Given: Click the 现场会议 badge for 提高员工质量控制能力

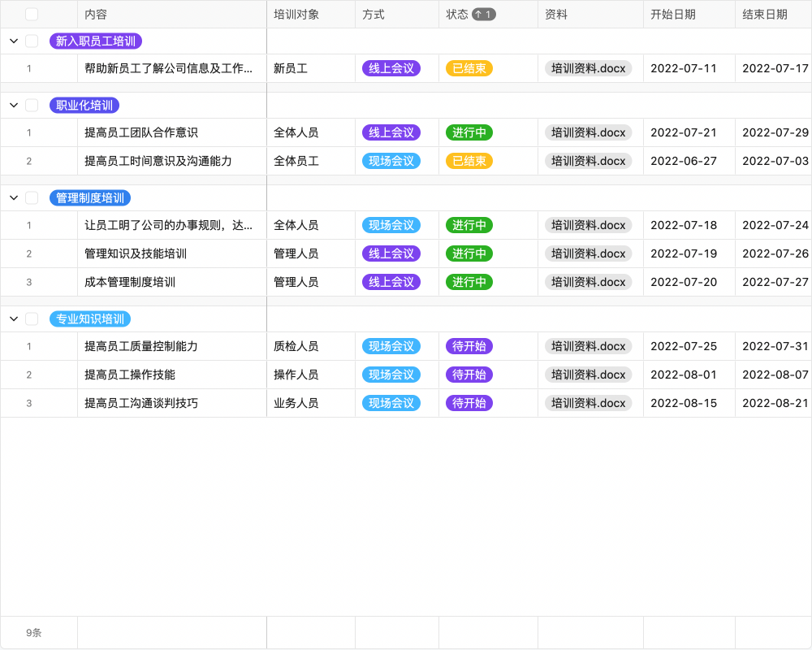Looking at the screenshot, I should pos(391,346).
